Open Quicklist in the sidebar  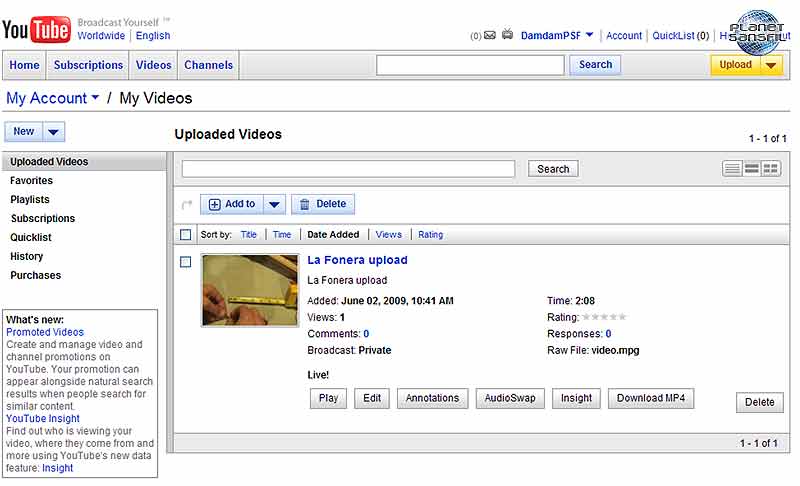31,237
